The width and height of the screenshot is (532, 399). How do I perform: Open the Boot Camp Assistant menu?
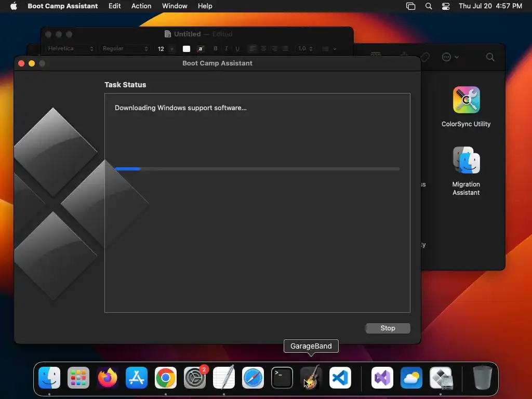[x=63, y=6]
